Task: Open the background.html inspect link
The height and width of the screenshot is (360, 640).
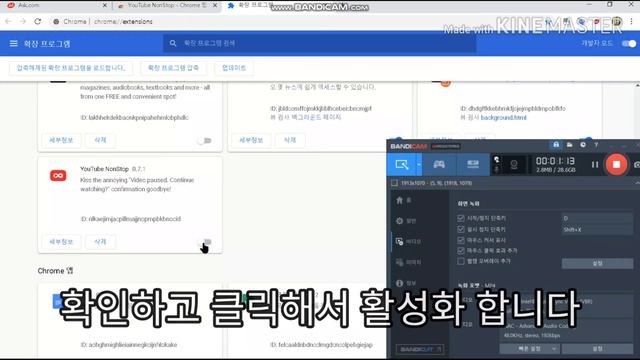Action: tap(503, 118)
